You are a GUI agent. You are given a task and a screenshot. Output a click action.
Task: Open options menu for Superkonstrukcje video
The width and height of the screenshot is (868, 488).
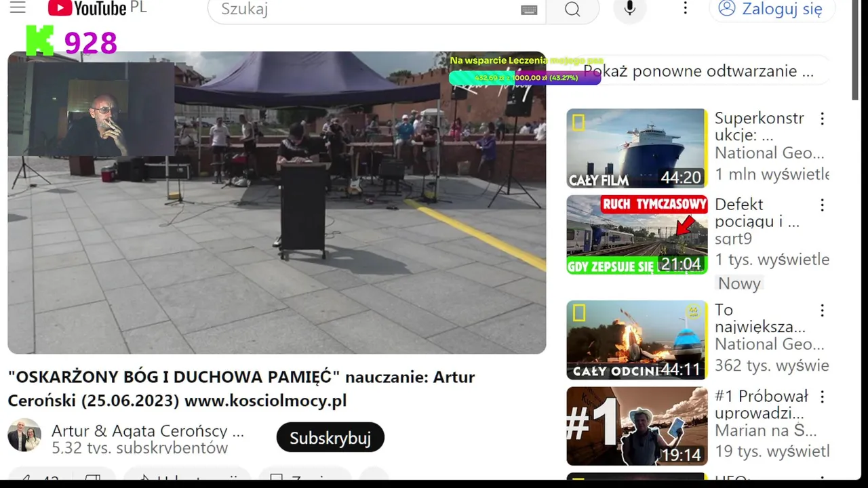[822, 119]
